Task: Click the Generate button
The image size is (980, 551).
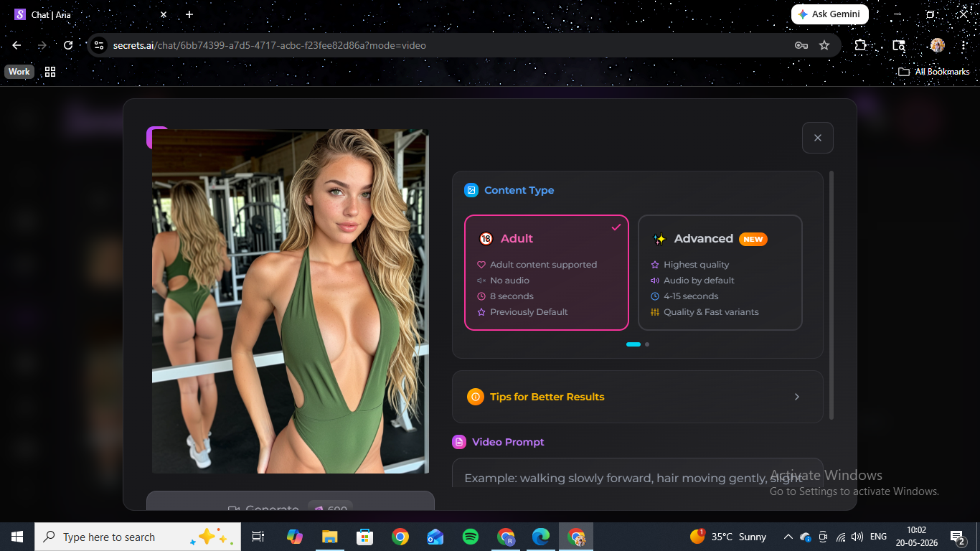Action: pos(291,501)
